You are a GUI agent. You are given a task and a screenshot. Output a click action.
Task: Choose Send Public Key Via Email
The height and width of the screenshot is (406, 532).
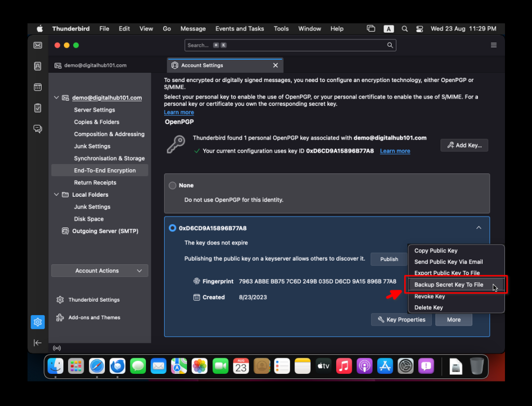pyautogui.click(x=456, y=262)
